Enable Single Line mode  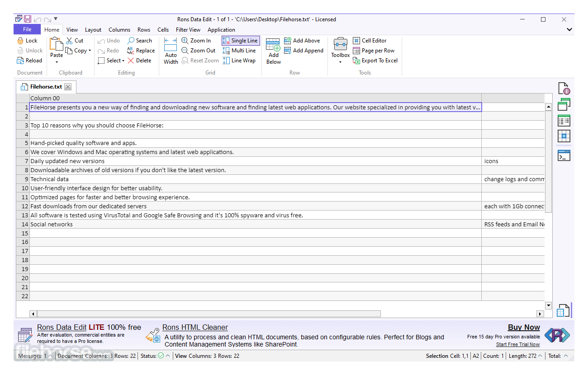tap(241, 41)
